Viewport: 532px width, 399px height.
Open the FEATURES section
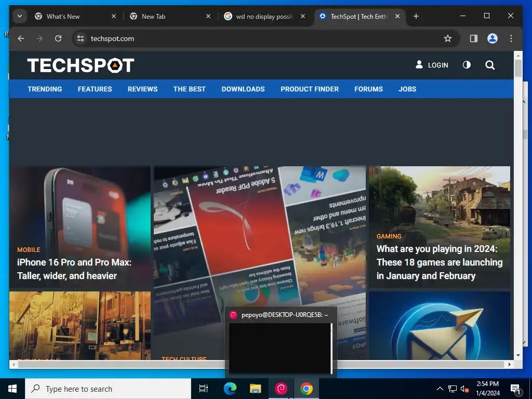coord(95,89)
